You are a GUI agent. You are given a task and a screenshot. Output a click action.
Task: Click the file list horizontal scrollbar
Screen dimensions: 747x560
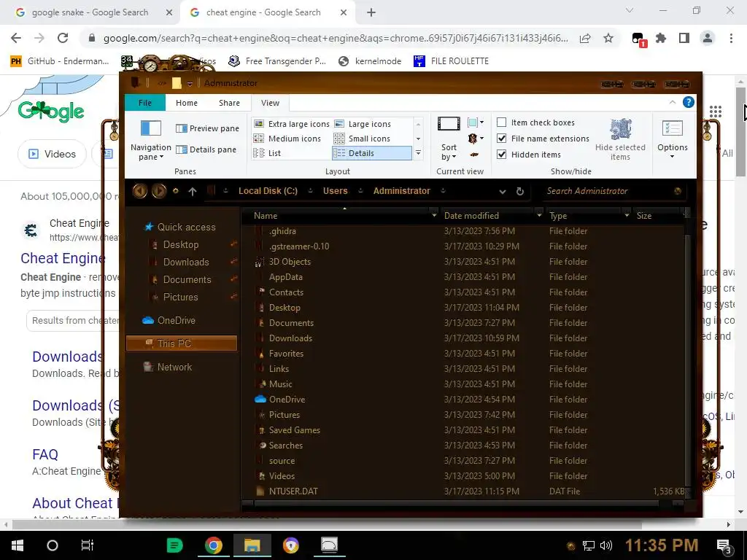tap(456, 503)
